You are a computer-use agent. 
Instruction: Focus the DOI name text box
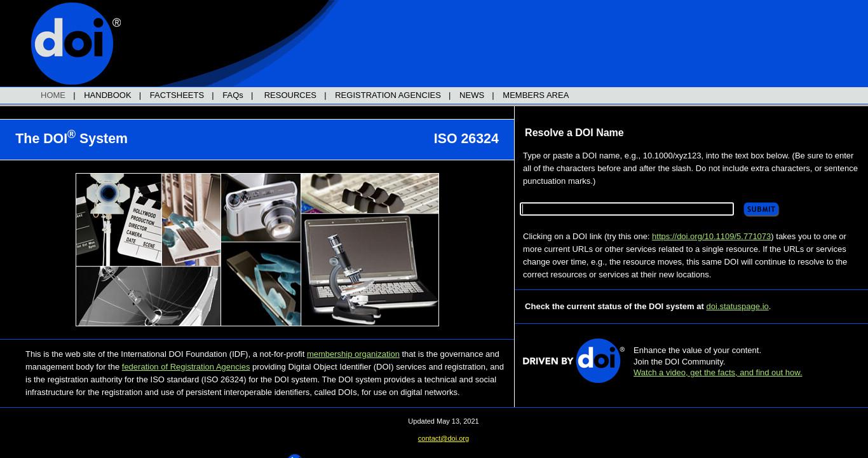[x=627, y=209]
